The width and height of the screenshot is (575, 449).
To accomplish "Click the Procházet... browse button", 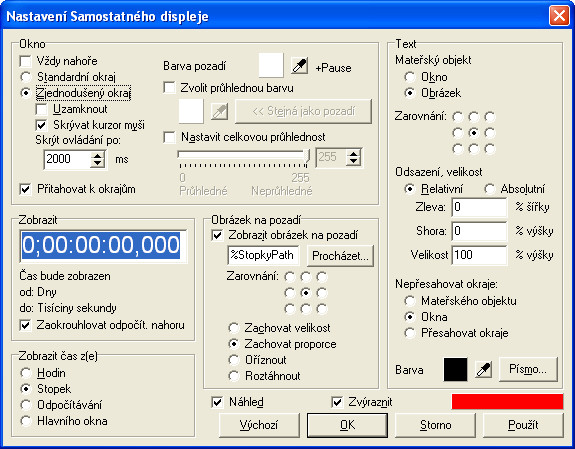I will pyautogui.click(x=340, y=256).
